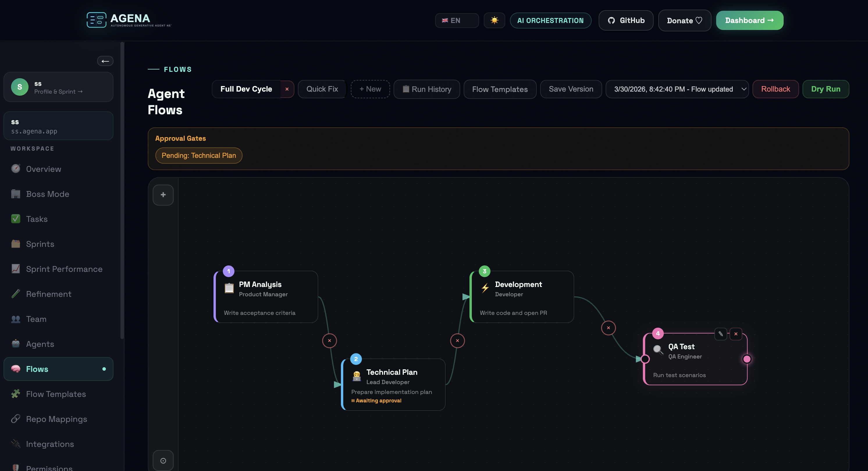The height and width of the screenshot is (471, 868).
Task: Click the Dry Run button
Action: (x=825, y=89)
